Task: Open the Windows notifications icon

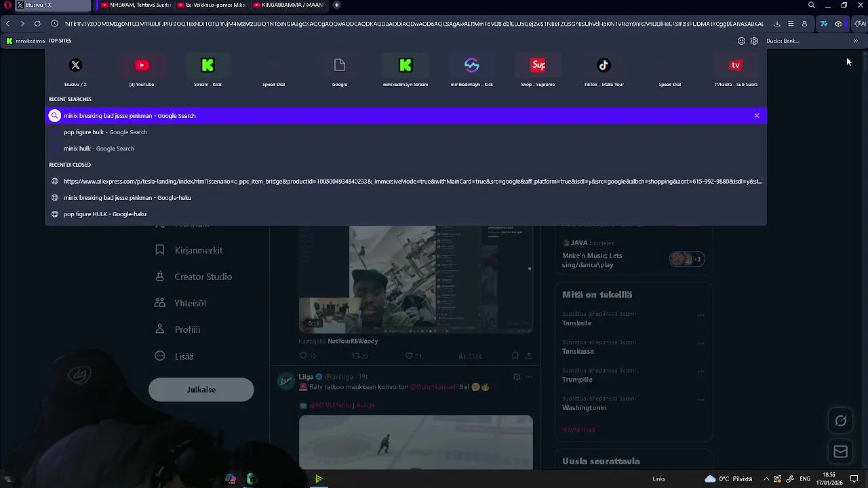Action: (x=854, y=479)
